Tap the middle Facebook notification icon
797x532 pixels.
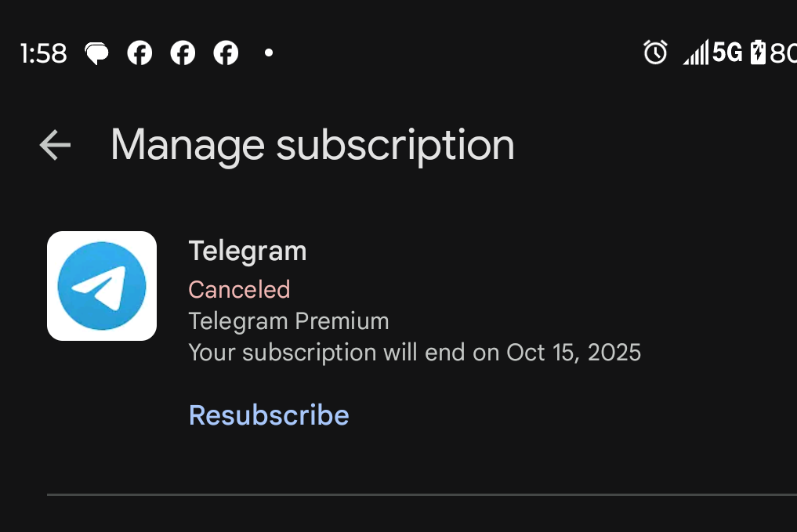pos(183,53)
